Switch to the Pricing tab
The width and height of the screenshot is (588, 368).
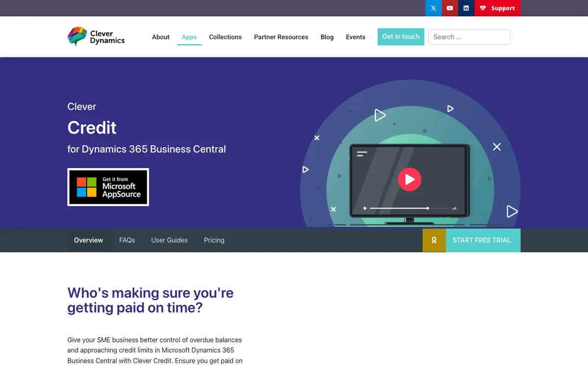pyautogui.click(x=214, y=240)
